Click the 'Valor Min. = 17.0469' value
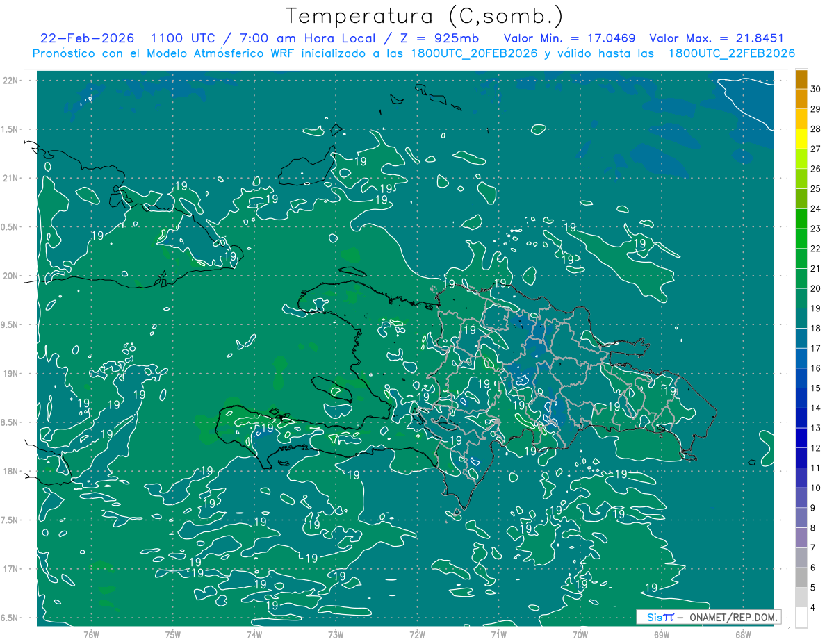 (x=569, y=38)
